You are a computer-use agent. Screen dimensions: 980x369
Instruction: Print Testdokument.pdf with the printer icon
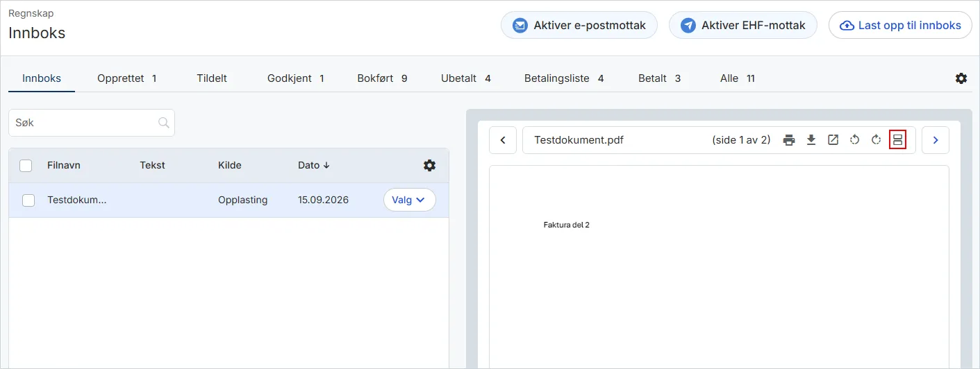789,140
